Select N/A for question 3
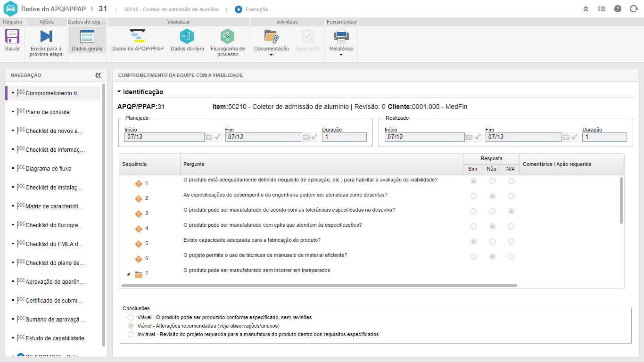The image size is (644, 362). coord(511,212)
